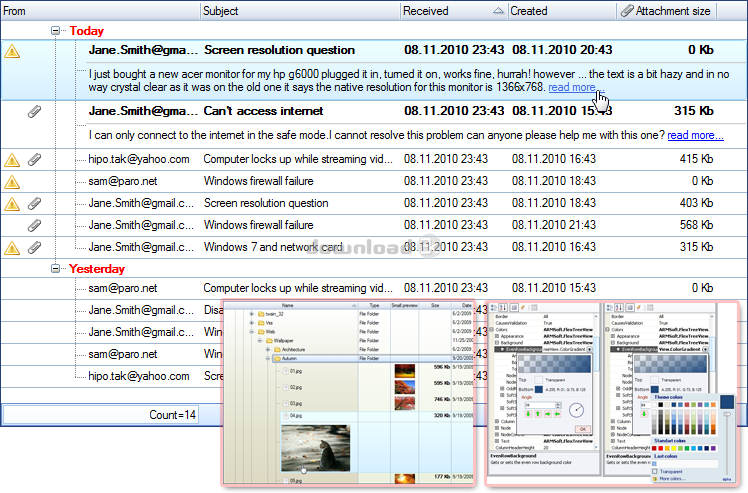
Task: Collapse the Yesterday group
Action: point(55,269)
